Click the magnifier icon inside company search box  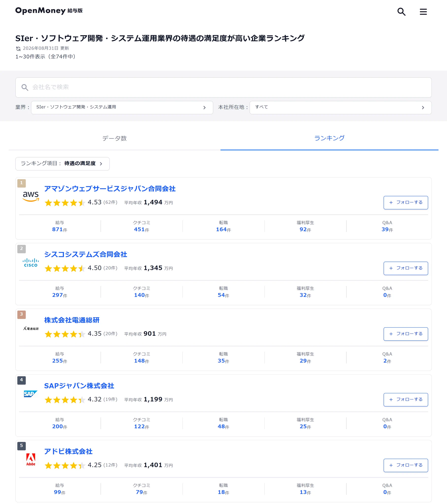pyautogui.click(x=25, y=87)
